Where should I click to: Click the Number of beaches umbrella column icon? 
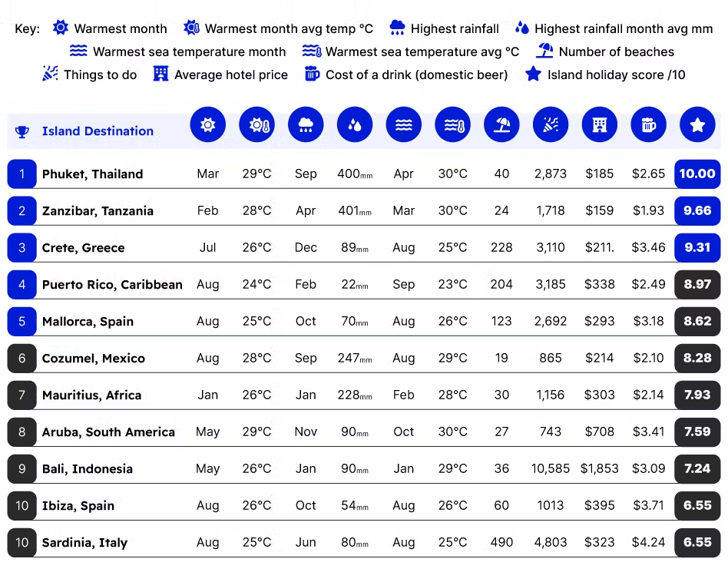501,125
